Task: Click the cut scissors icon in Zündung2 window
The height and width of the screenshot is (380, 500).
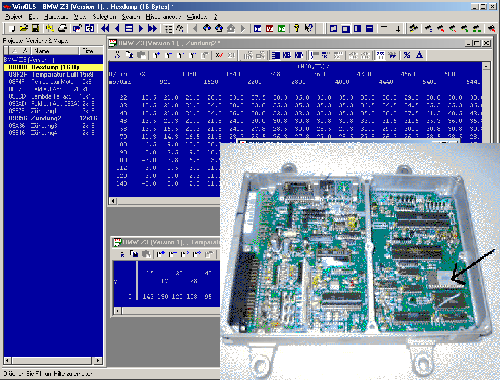Action: click(x=117, y=55)
